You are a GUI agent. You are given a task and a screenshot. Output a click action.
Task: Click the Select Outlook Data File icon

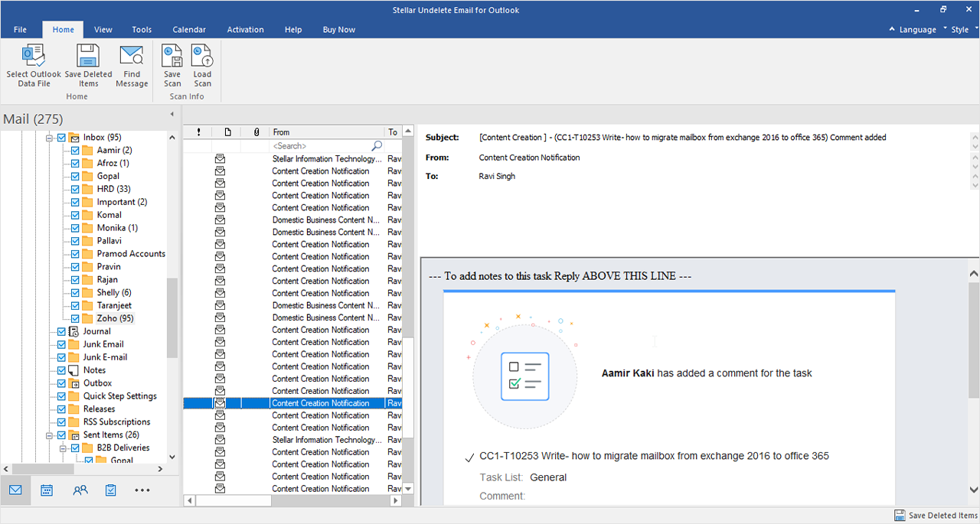pos(34,56)
